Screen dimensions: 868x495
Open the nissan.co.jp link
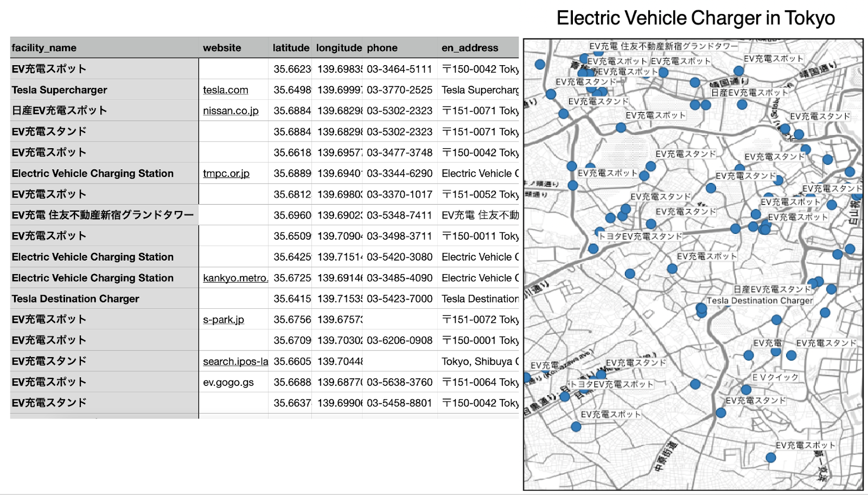[231, 111]
